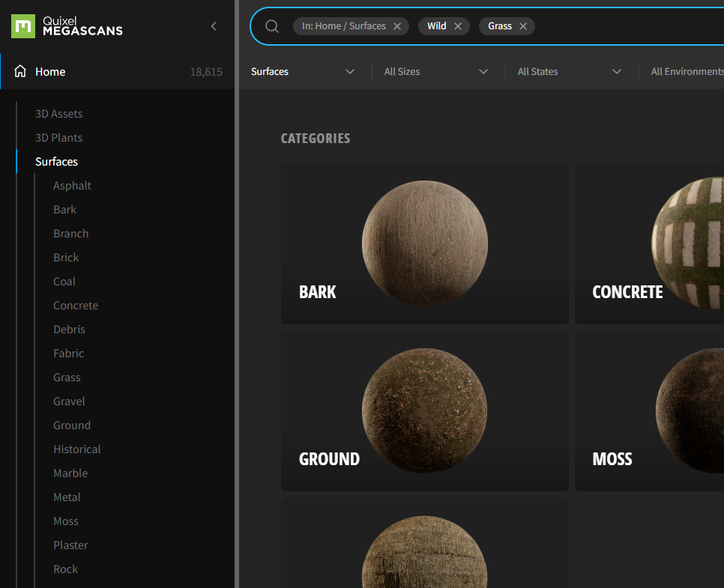Screen dimensions: 724x588
Task: Select the Brick subcategory
Action: click(x=66, y=258)
